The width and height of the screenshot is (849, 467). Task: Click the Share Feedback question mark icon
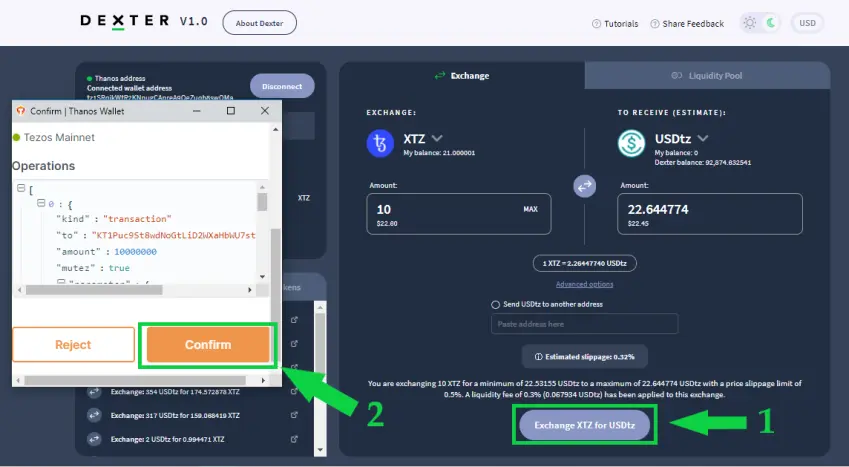[655, 24]
